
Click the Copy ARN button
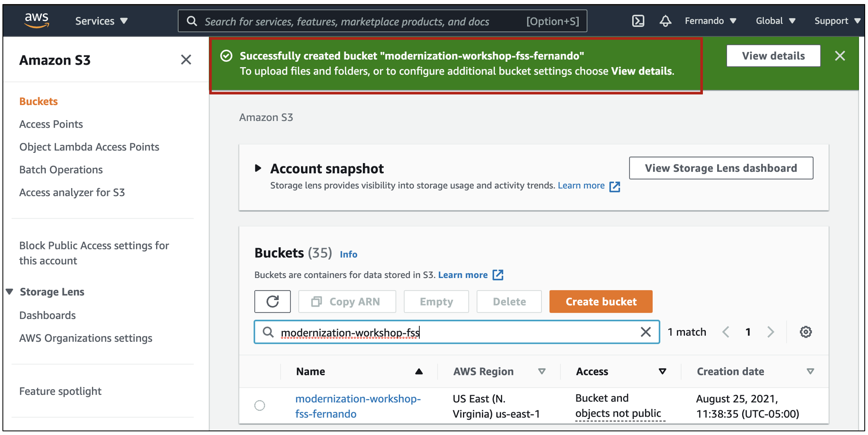pyautogui.click(x=347, y=302)
